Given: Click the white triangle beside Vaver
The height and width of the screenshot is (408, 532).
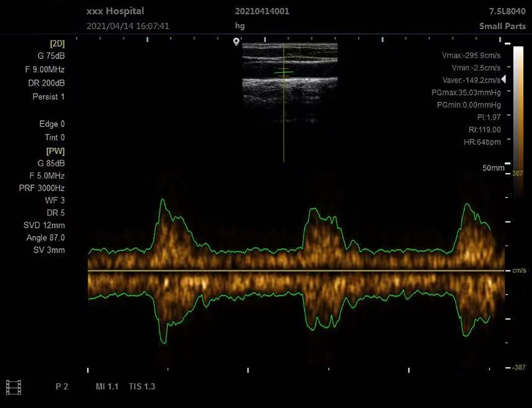Looking at the screenshot, I should tap(503, 79).
